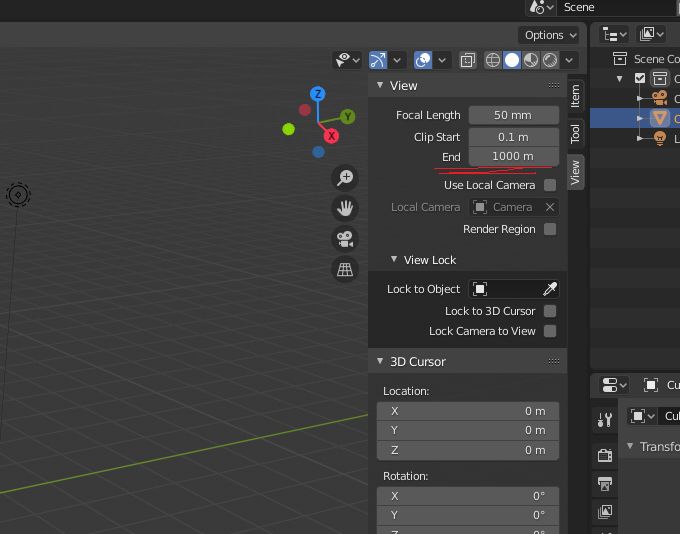Collapse the View Lock subpanel
Viewport: 680px width, 534px height.
[x=394, y=259]
